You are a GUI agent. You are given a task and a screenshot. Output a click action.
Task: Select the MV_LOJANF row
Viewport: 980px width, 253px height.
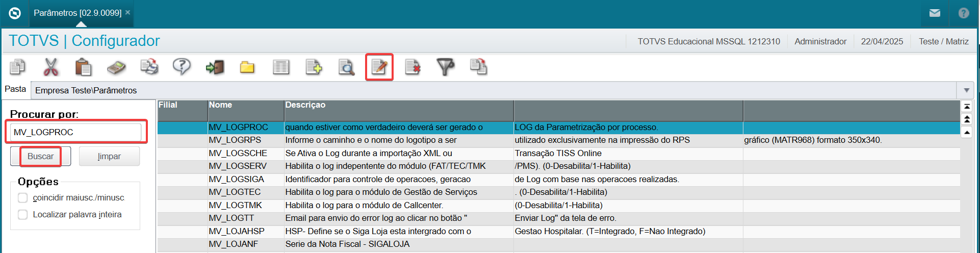coord(558,244)
